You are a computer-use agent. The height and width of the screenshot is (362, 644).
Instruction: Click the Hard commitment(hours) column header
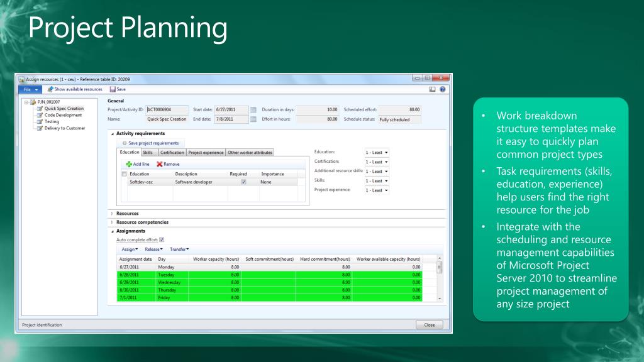tap(325, 260)
